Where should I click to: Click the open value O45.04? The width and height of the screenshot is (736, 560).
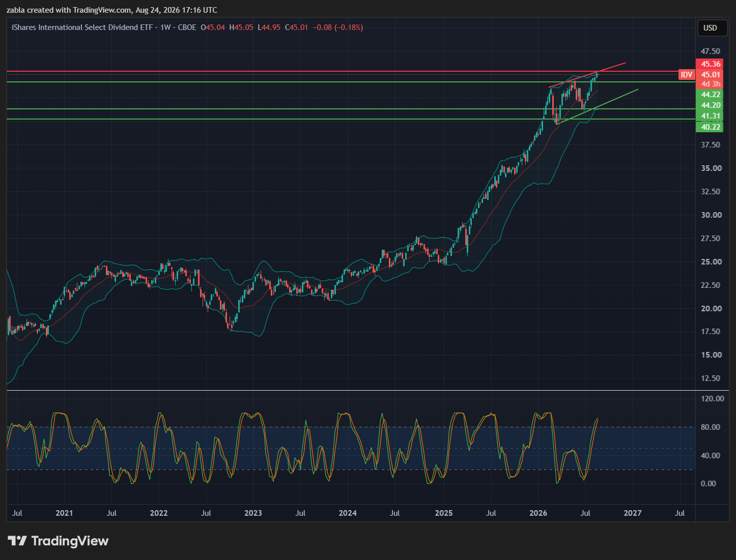[213, 27]
